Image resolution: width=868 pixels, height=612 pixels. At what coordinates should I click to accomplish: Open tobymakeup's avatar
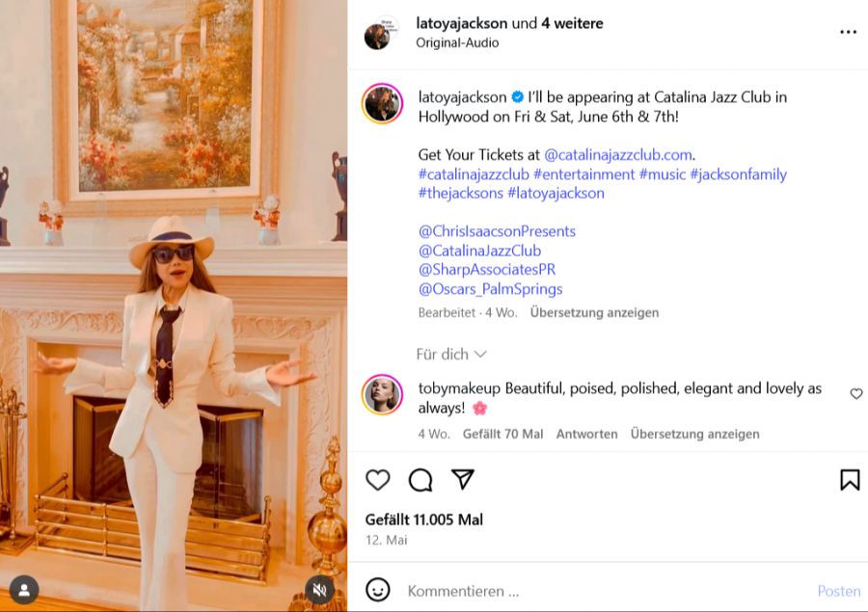click(x=382, y=395)
